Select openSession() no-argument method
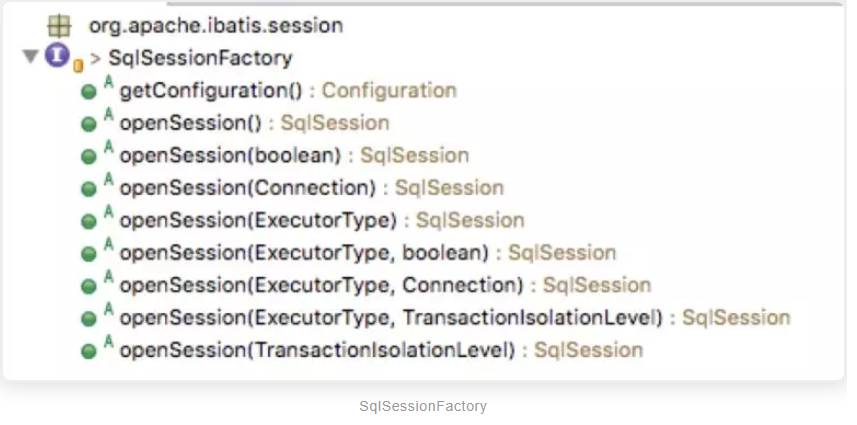857x425 pixels. tap(190, 123)
